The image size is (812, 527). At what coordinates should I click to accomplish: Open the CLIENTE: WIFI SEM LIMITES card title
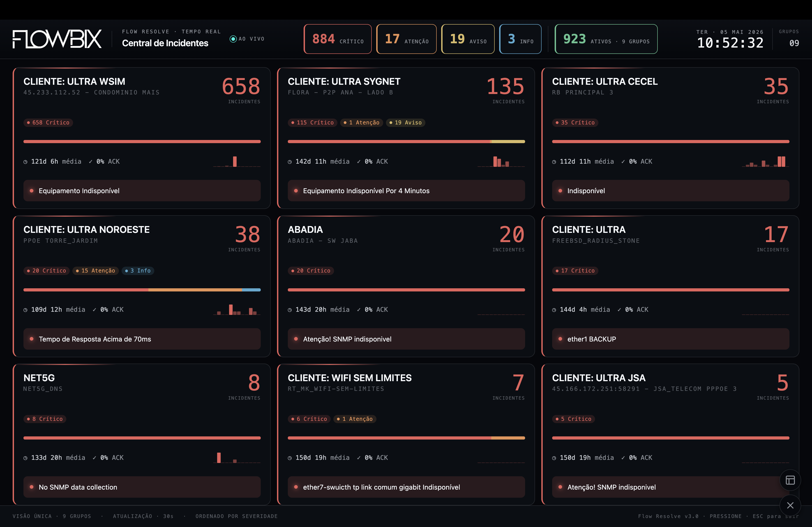click(350, 378)
